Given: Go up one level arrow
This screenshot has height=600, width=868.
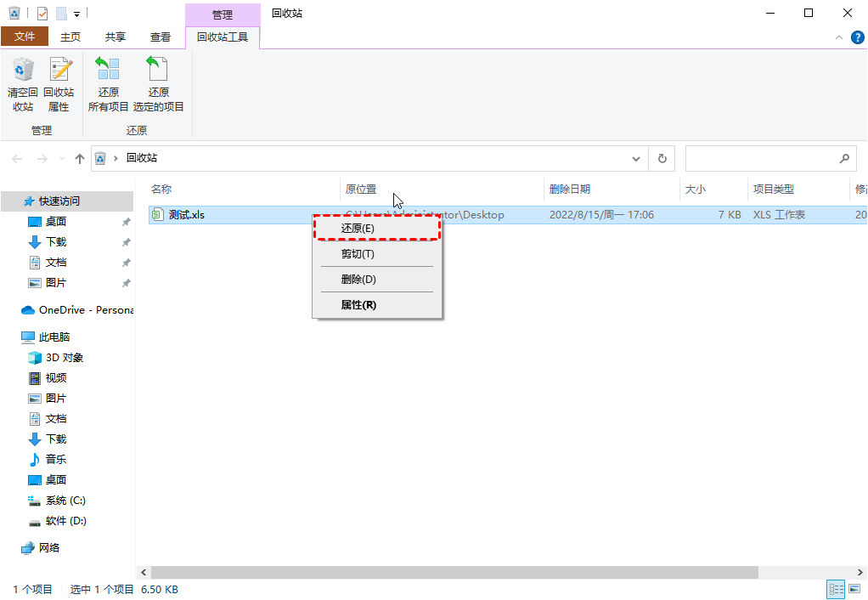Looking at the screenshot, I should (80, 159).
